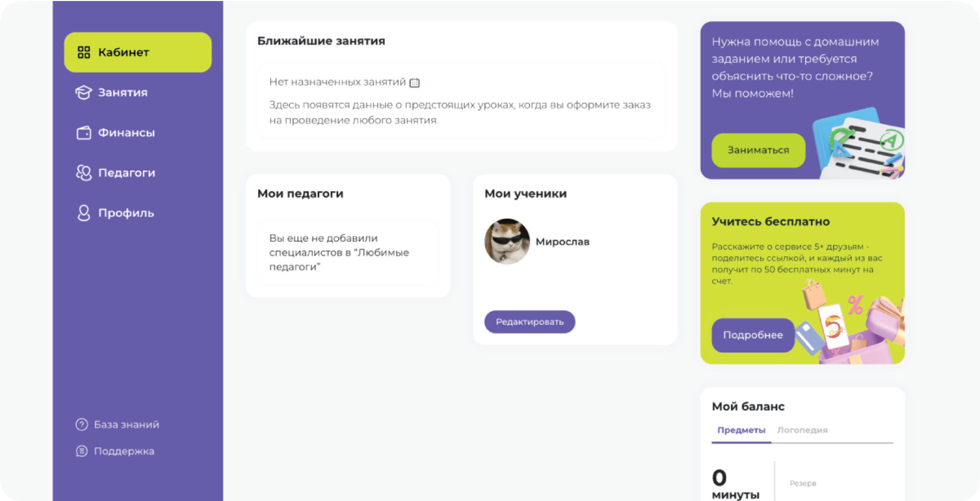The height and width of the screenshot is (501, 980).
Task: Open the База знаний link
Action: 126,424
